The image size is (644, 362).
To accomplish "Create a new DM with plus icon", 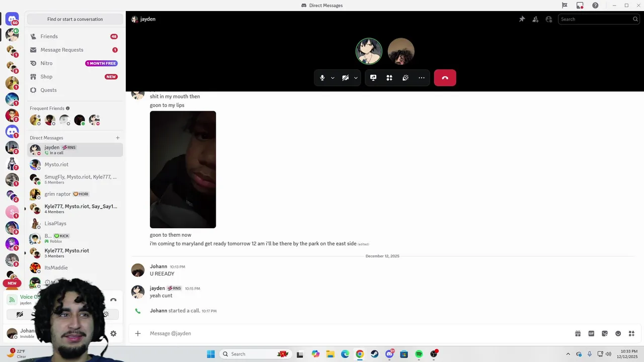I will [x=118, y=138].
